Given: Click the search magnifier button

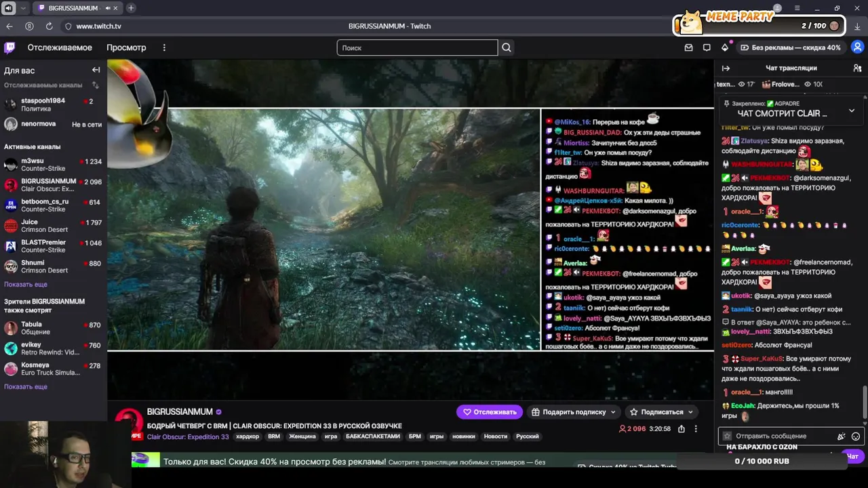Looking at the screenshot, I should 507,47.
